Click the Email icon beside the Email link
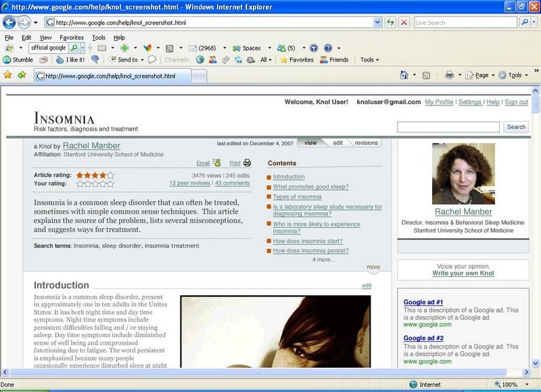Viewport: 541px width, 392px height. tap(216, 163)
